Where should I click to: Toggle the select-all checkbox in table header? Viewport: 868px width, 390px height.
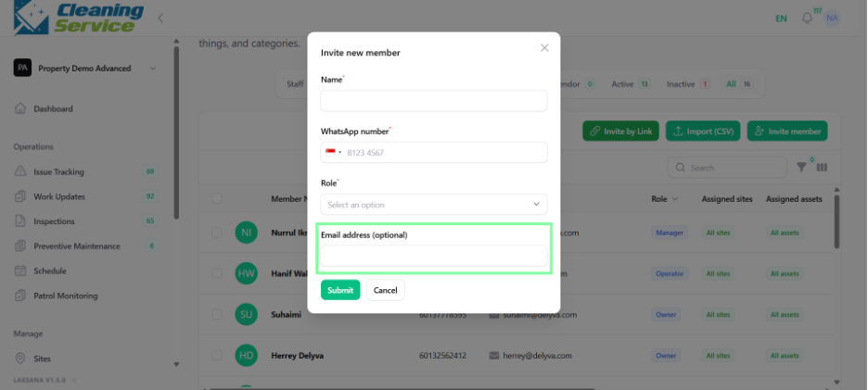(x=217, y=198)
